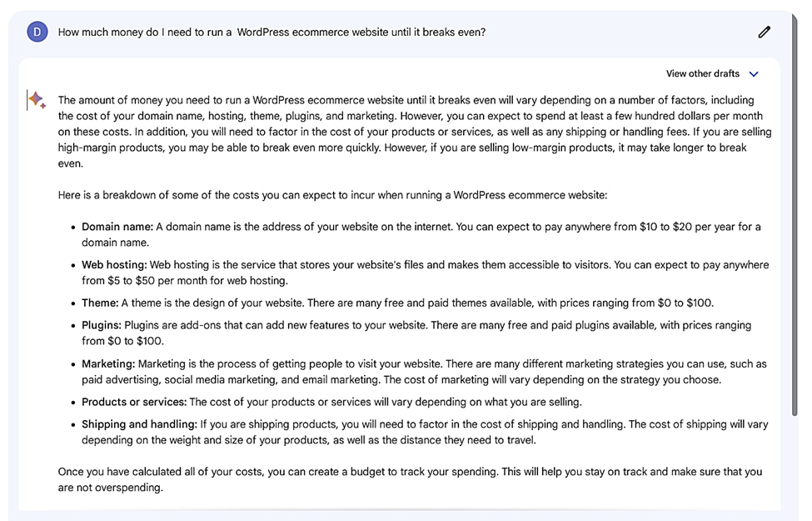The width and height of the screenshot is (812, 521).
Task: Click the bold Shipping and handling heading
Action: [139, 424]
